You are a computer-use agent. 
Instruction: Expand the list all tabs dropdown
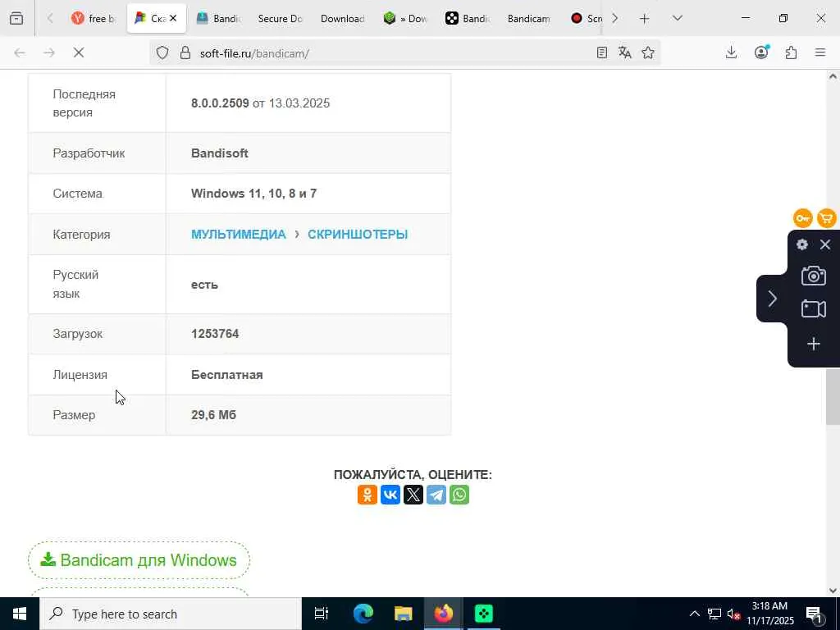[677, 18]
